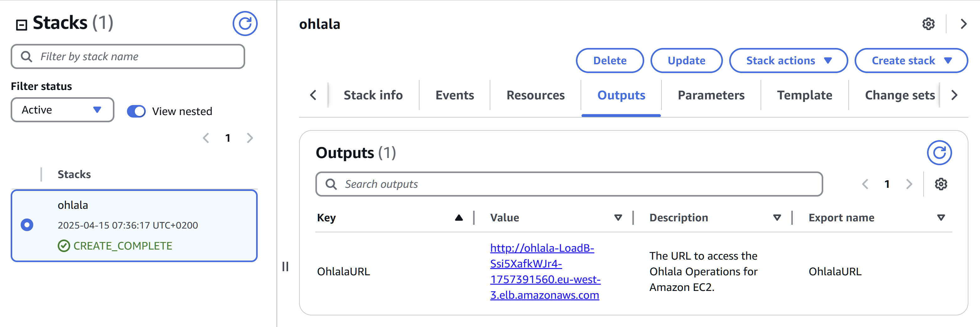
Task: Collapse the Stacks panel icon
Action: 21,25
